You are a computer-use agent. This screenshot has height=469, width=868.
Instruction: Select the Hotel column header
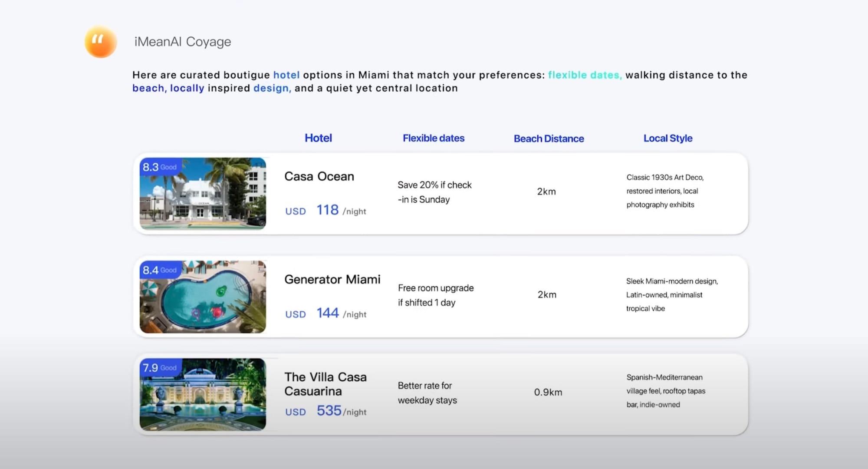tap(318, 138)
